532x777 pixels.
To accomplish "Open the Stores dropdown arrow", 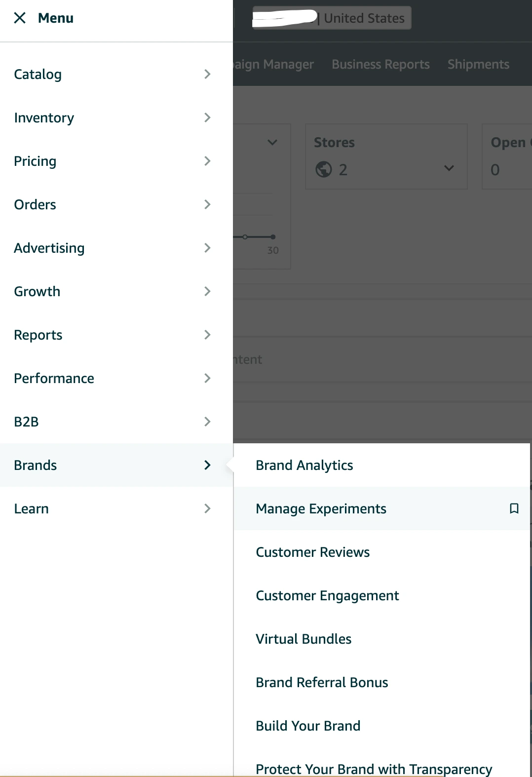I will (449, 168).
